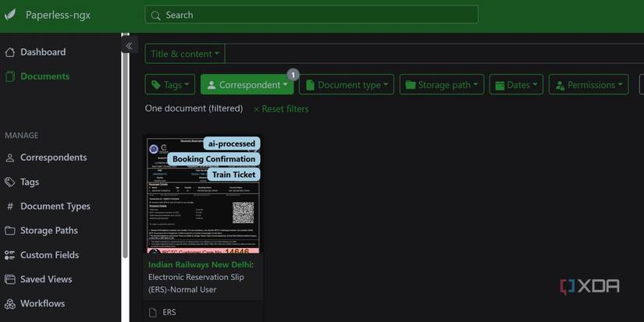Viewport: 644px width, 322px height.
Task: Click the Correspondent filter count badge
Action: coord(293,75)
